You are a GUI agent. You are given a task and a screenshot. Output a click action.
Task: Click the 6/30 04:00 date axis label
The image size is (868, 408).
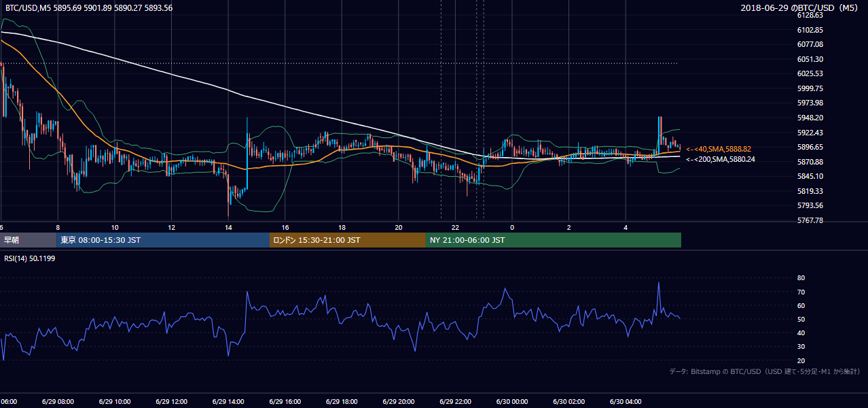pyautogui.click(x=625, y=402)
